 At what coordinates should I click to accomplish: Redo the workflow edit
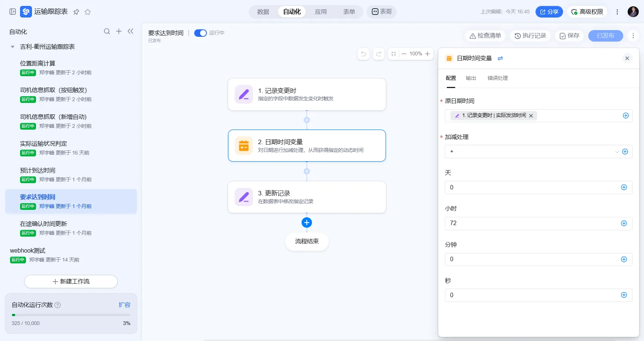[379, 54]
